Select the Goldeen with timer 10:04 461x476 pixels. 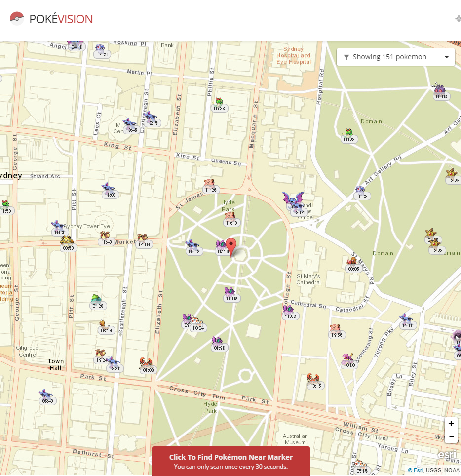pyautogui.click(x=198, y=324)
